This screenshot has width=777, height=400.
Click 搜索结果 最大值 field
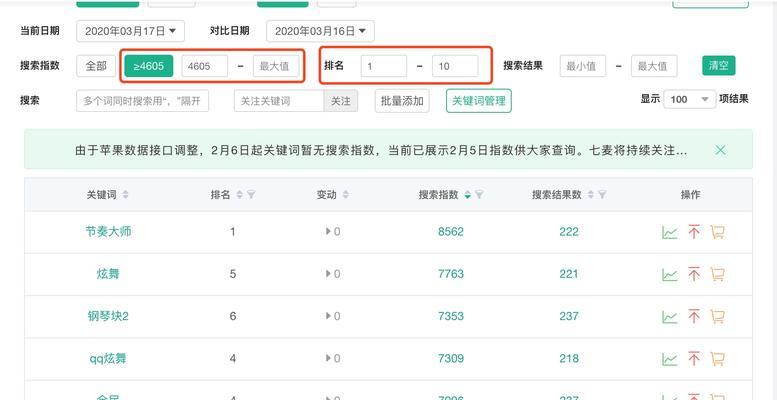(x=654, y=66)
